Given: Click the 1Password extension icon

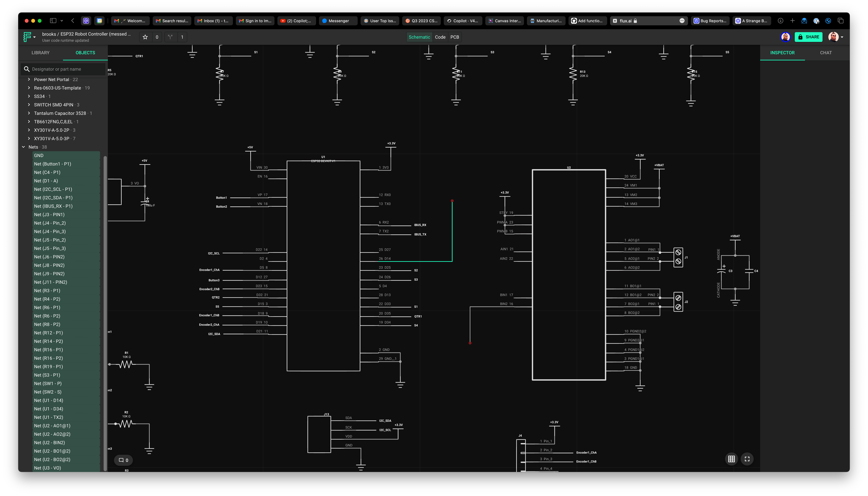Looking at the screenshot, I should pyautogui.click(x=816, y=21).
